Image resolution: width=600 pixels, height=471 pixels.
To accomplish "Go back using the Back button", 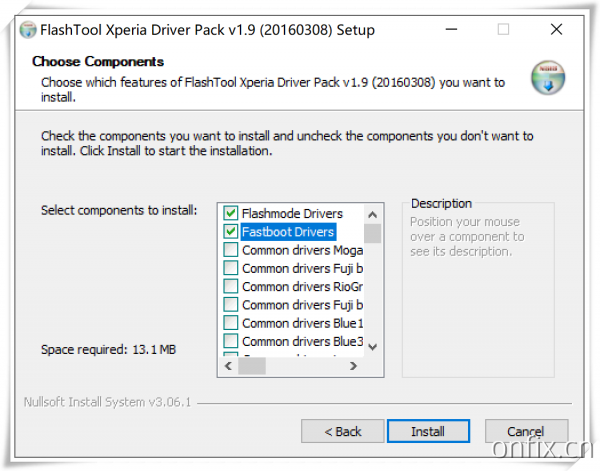I will pyautogui.click(x=342, y=431).
